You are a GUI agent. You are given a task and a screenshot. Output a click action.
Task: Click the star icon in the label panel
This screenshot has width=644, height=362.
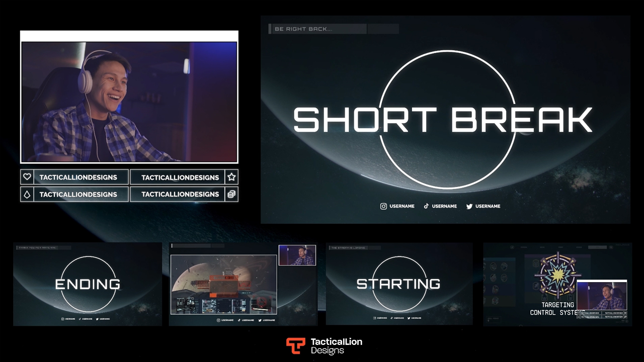tap(231, 177)
